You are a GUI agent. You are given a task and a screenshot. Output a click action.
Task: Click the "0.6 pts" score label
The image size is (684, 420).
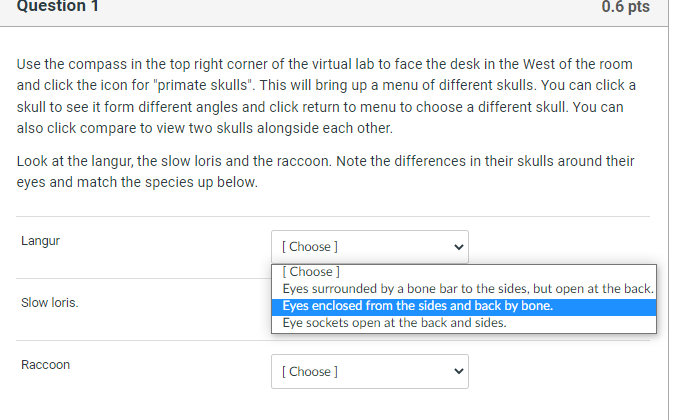pyautogui.click(x=625, y=7)
